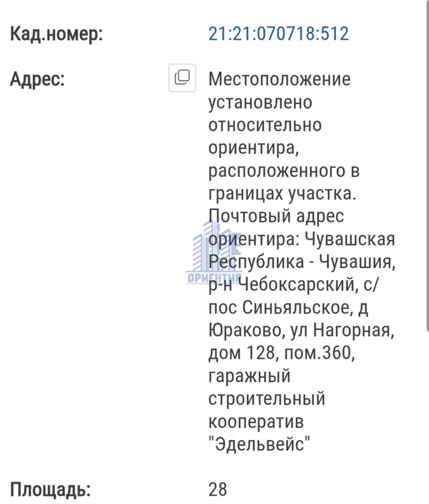Click the 'границах участка.' text line
This screenshot has width=429, height=504.
click(x=283, y=194)
